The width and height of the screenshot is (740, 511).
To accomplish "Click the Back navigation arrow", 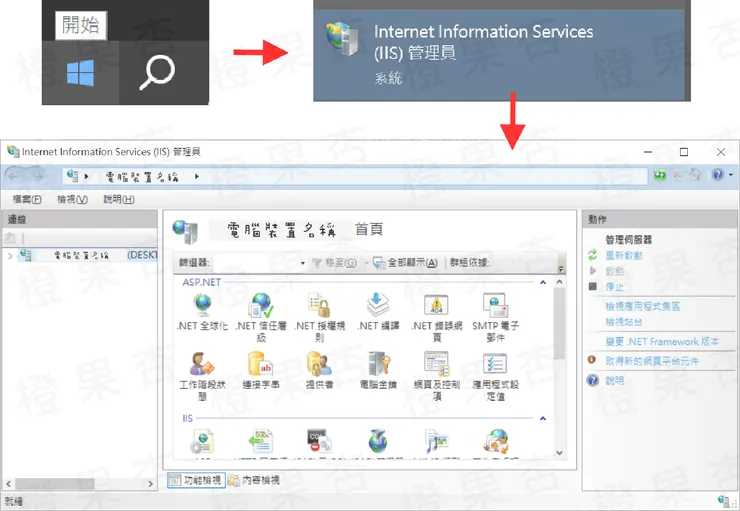I will (x=13, y=176).
